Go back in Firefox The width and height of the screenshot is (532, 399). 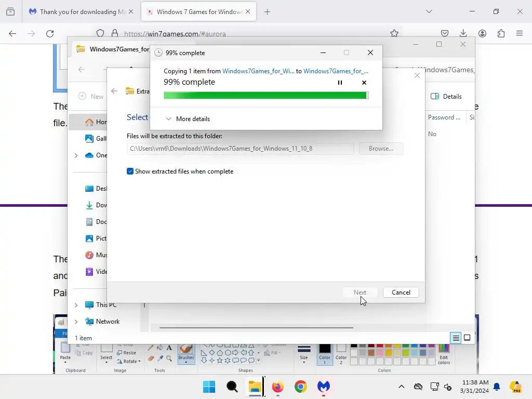coord(12,33)
